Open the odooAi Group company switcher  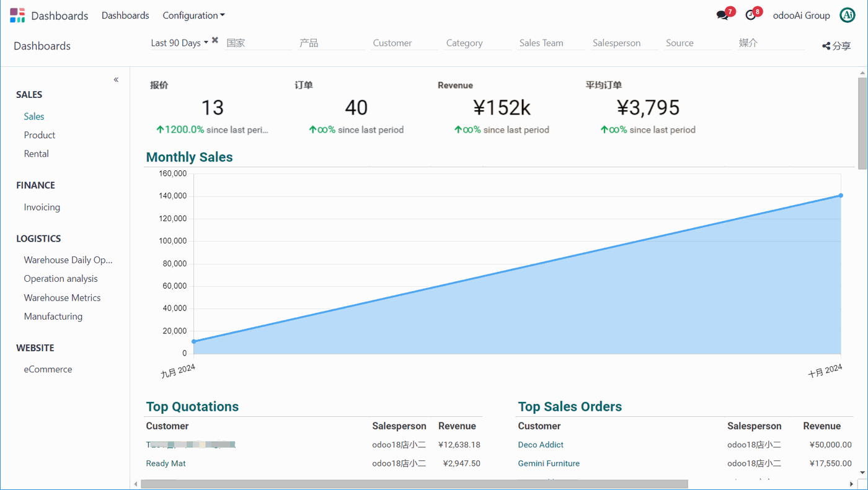coord(801,15)
